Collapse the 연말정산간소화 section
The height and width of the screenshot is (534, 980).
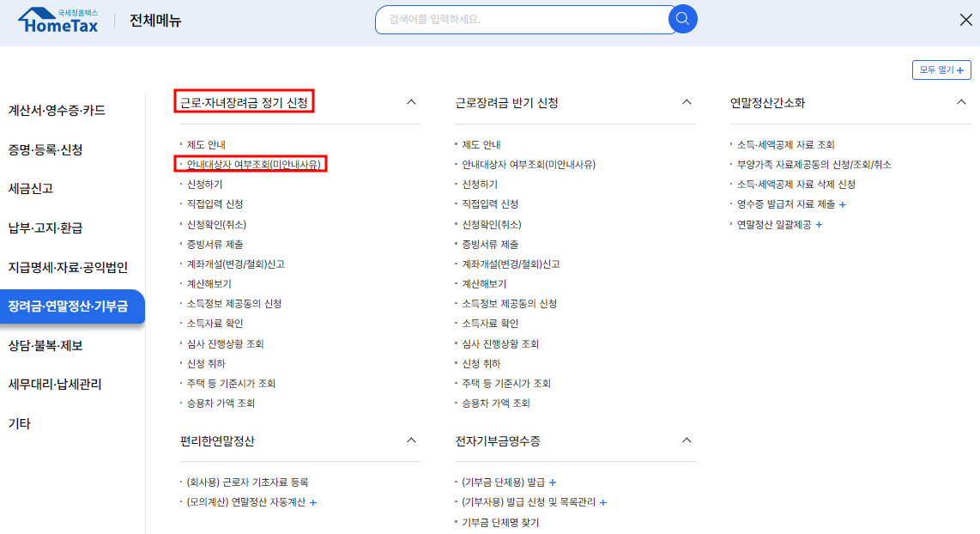point(962,100)
